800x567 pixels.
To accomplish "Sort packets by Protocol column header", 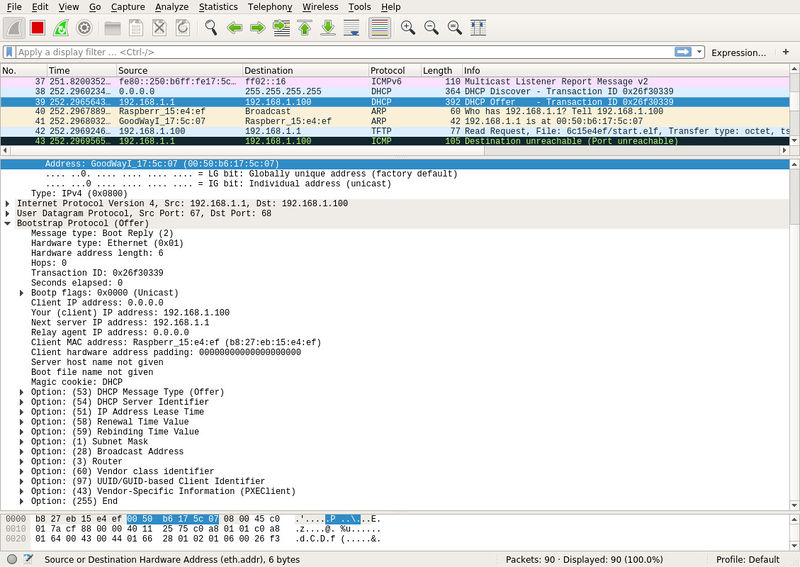I will click(394, 70).
